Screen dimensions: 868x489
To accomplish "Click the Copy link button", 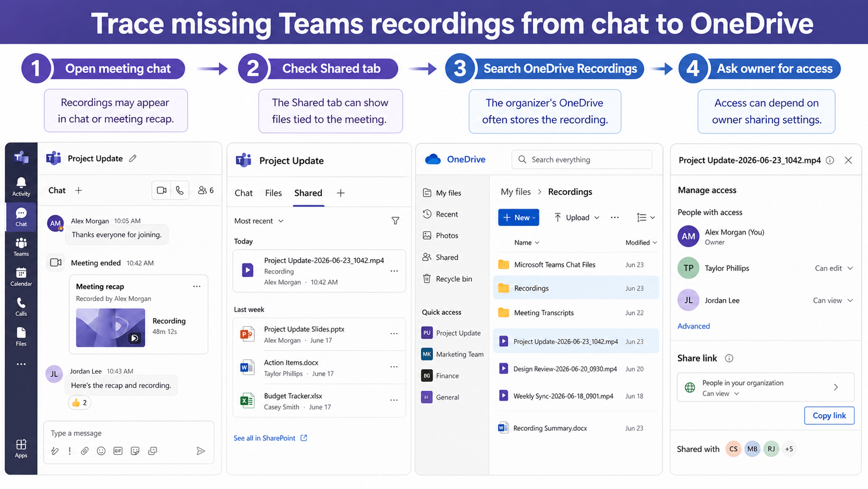I will pos(829,416).
